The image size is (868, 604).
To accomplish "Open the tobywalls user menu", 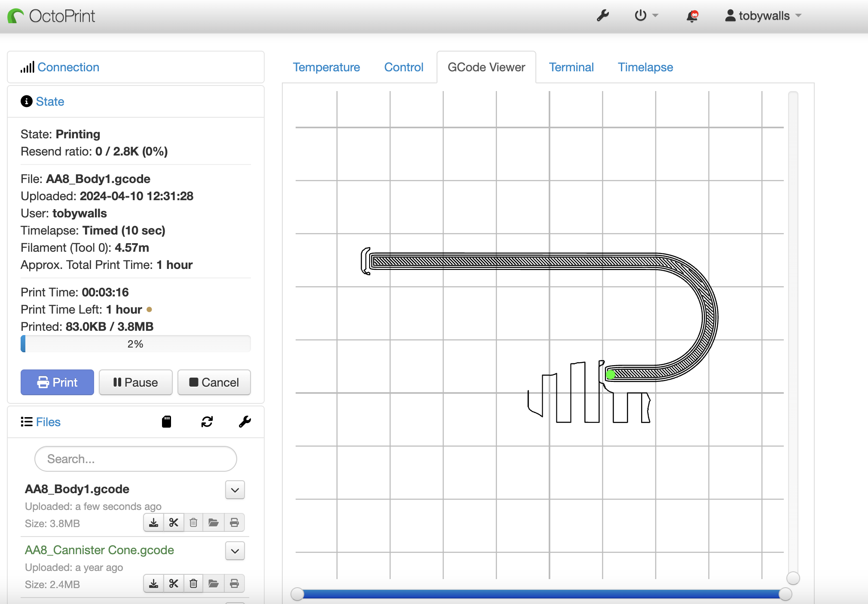I will point(763,16).
